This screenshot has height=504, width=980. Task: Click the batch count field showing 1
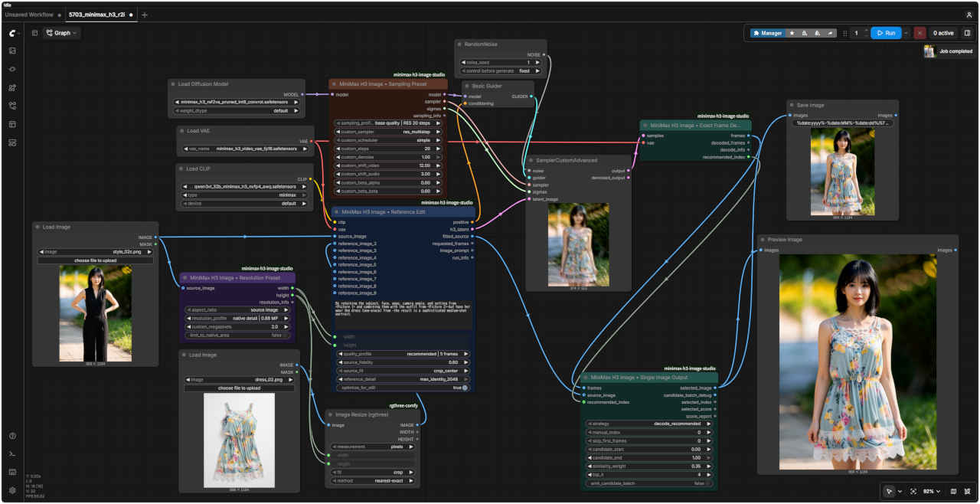(x=856, y=33)
